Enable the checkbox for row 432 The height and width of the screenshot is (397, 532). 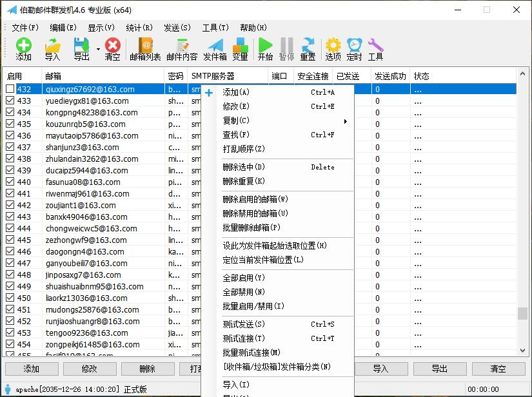pyautogui.click(x=10, y=90)
